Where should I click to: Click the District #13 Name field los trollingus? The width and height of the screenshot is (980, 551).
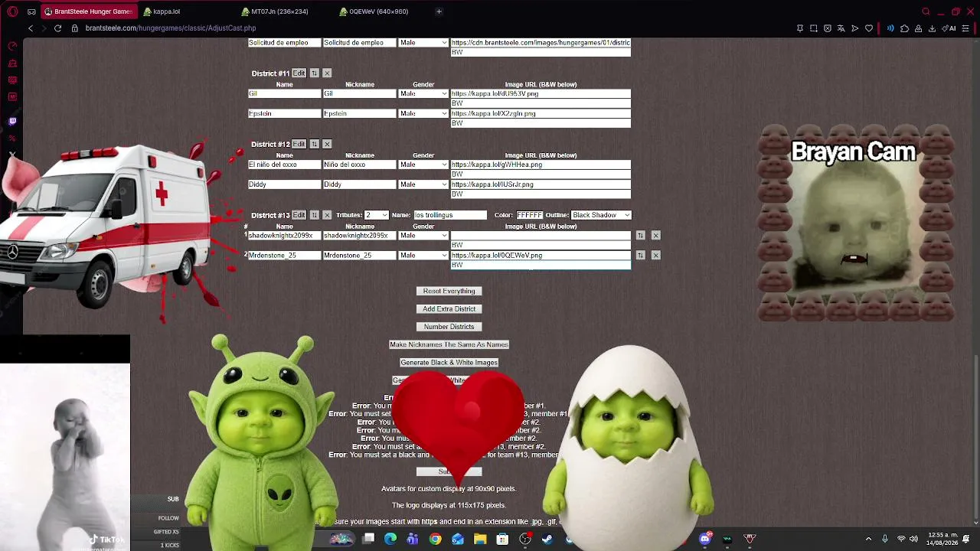450,215
